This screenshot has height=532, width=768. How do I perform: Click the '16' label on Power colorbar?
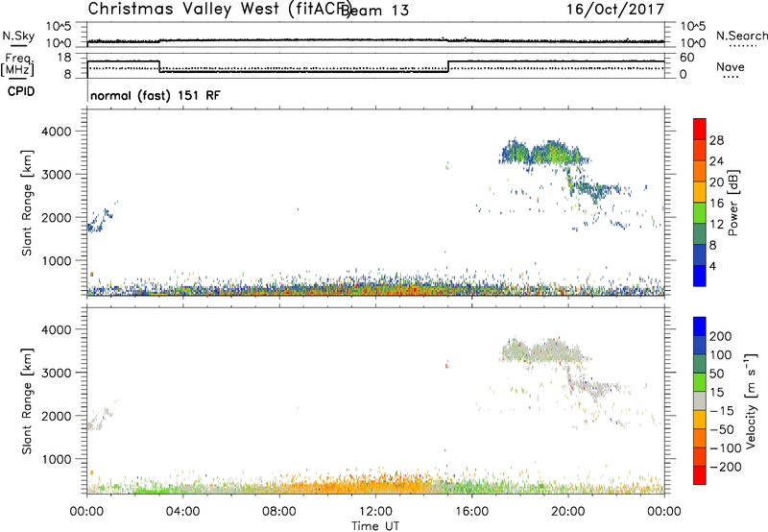coord(716,204)
